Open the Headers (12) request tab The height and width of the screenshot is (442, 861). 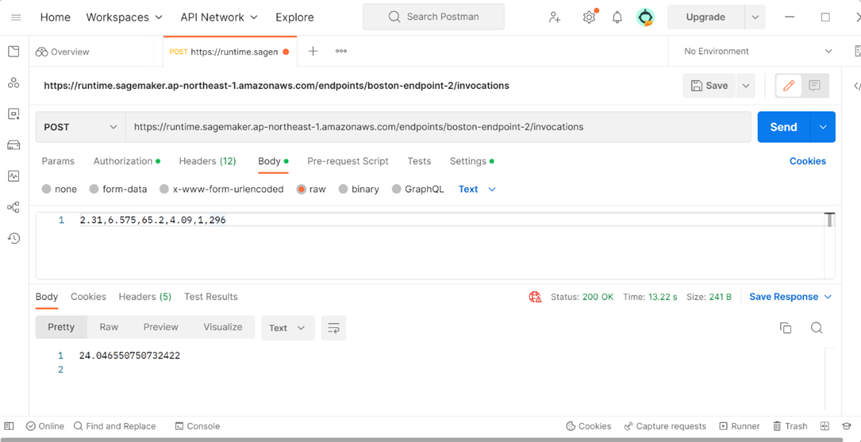207,161
